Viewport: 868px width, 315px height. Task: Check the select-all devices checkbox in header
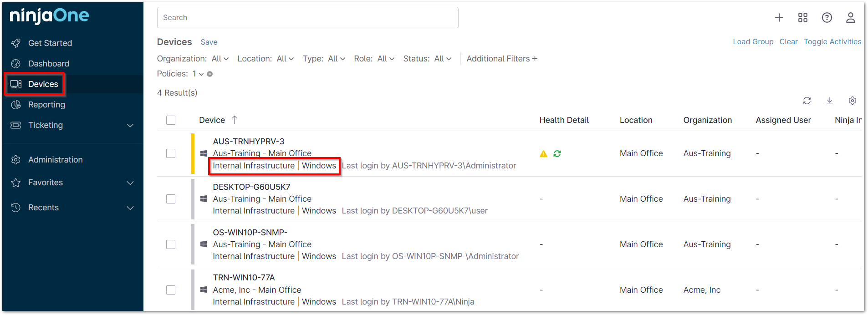pos(171,120)
